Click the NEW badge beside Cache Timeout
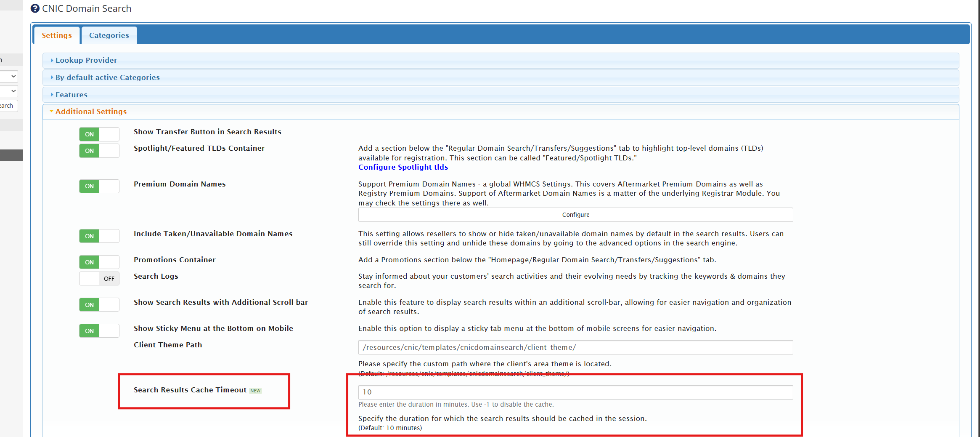 point(255,391)
